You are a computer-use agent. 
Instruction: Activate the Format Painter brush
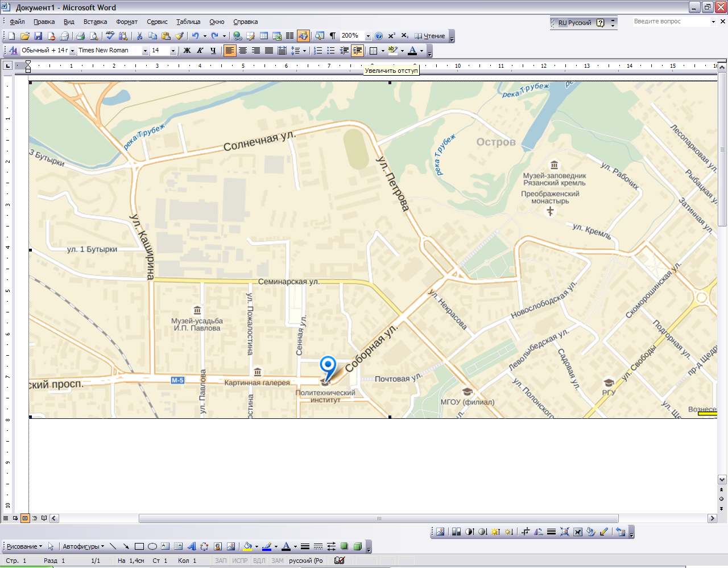[x=179, y=36]
